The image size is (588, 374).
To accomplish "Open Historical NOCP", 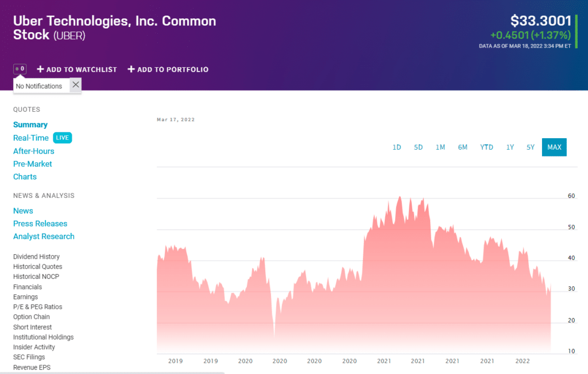I will pos(36,276).
